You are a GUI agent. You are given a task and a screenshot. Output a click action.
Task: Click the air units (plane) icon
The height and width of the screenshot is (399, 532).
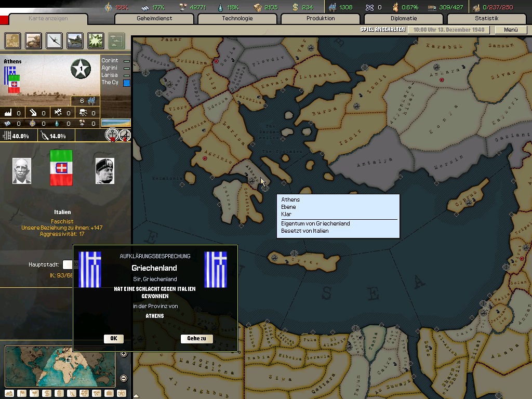tap(55, 40)
